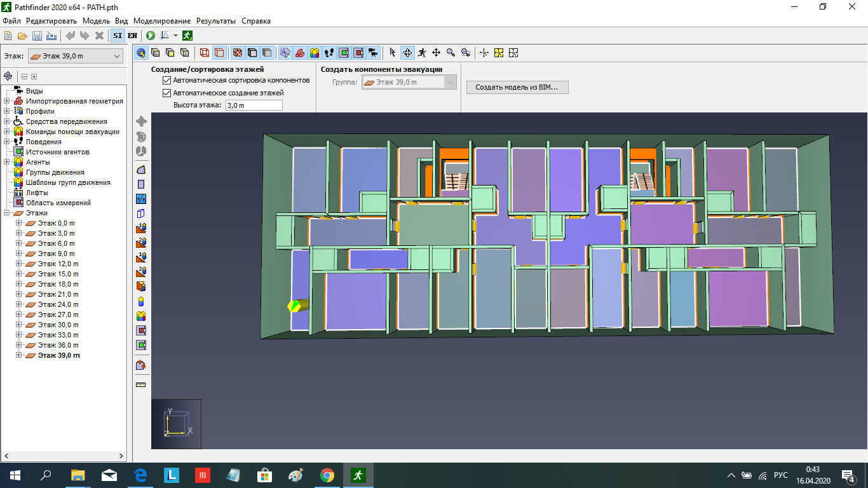Switch units to EN
The image size is (868, 488).
pyautogui.click(x=132, y=36)
